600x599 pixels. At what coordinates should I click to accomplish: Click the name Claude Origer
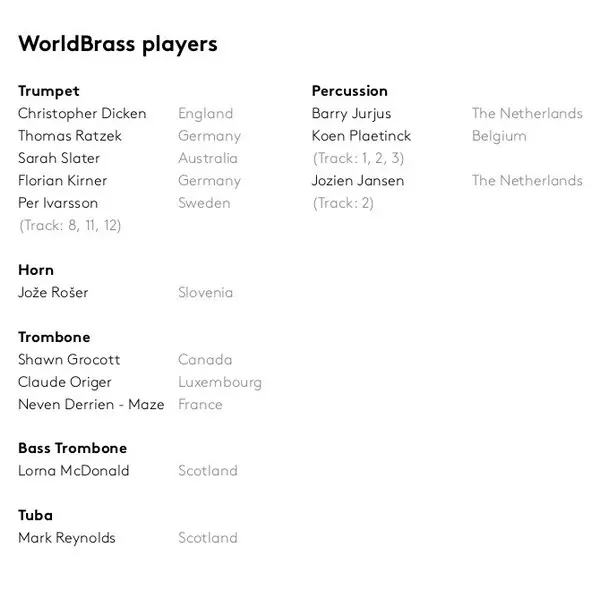click(65, 382)
